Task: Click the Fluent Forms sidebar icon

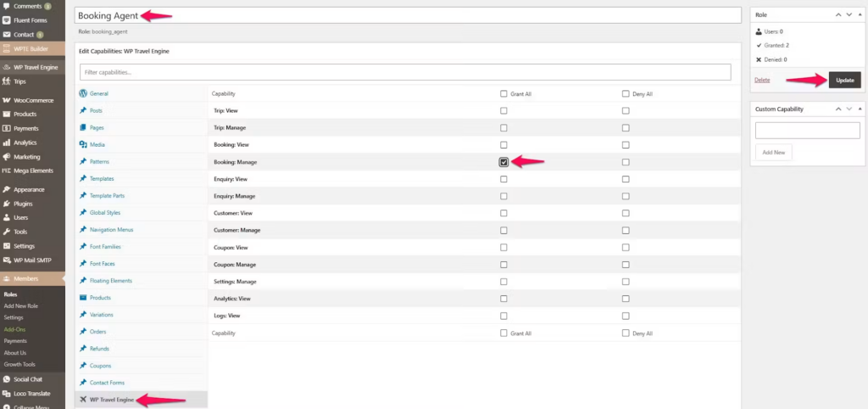Action: click(x=6, y=20)
